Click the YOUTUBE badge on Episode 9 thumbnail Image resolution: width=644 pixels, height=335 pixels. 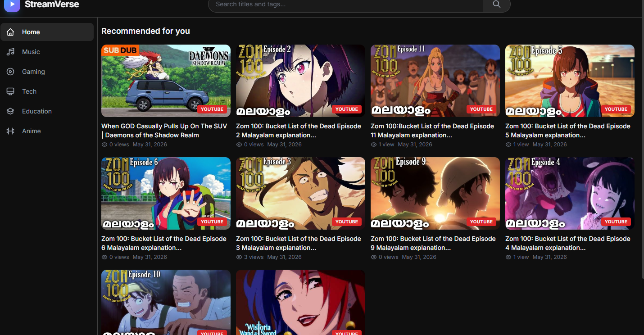[481, 222]
